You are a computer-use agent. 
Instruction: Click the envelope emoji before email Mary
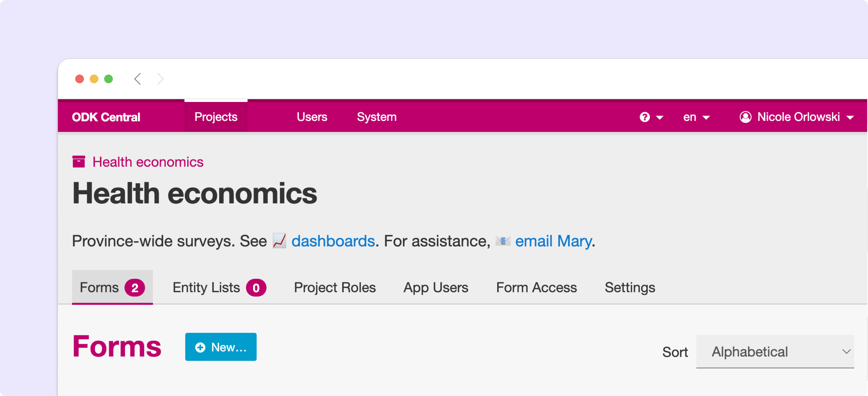(x=503, y=241)
